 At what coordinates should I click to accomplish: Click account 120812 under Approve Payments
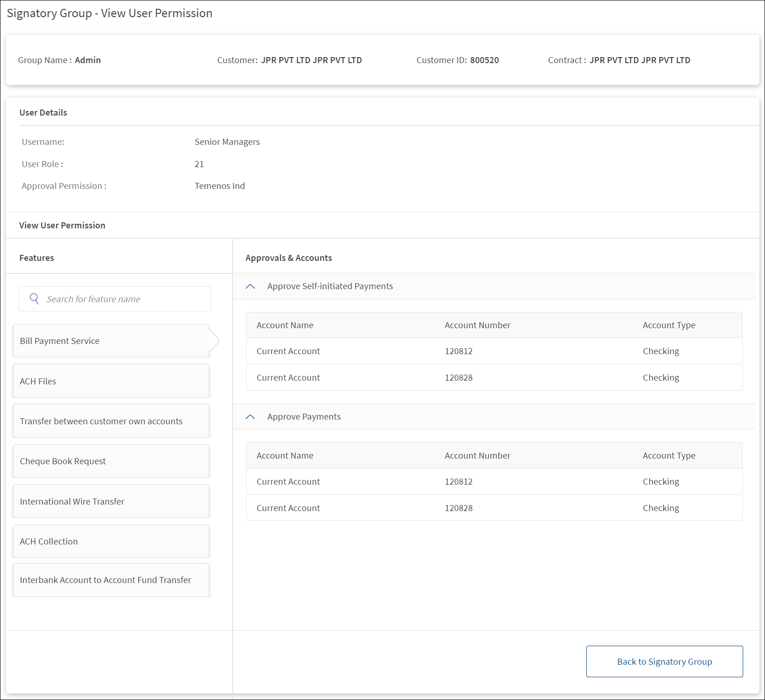(459, 482)
